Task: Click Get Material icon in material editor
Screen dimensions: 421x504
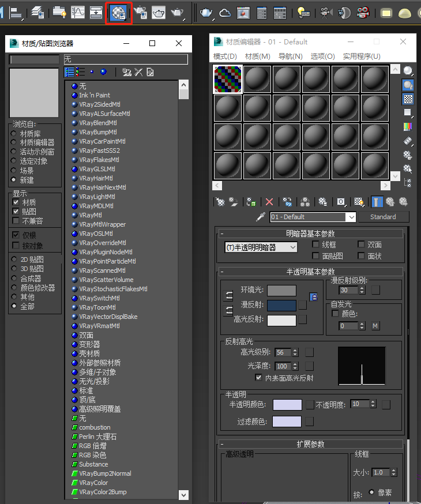Action: (220, 202)
